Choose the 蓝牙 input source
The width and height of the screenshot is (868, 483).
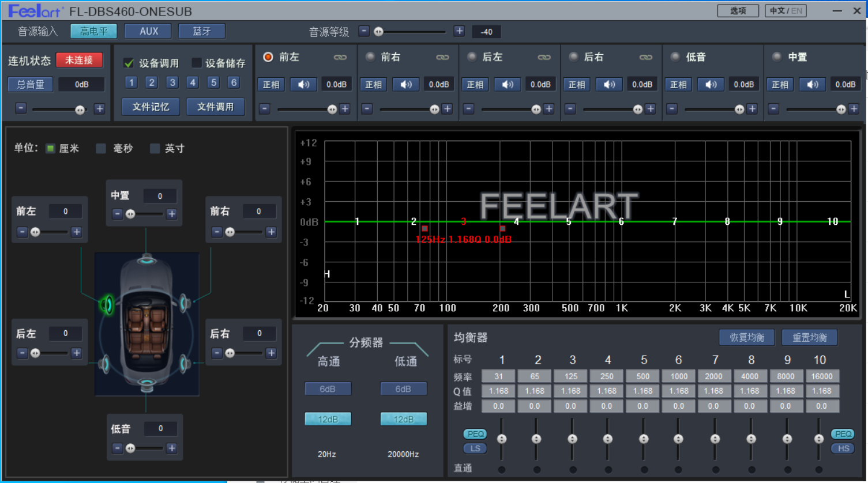click(202, 31)
